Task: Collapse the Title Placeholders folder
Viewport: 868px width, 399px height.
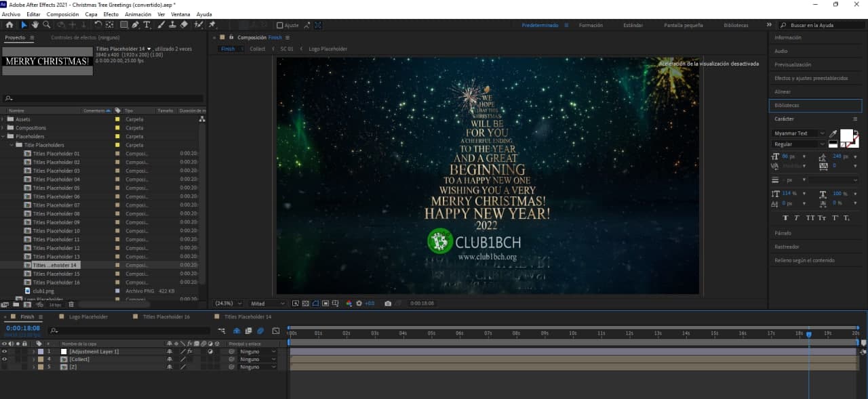Action: (12, 145)
